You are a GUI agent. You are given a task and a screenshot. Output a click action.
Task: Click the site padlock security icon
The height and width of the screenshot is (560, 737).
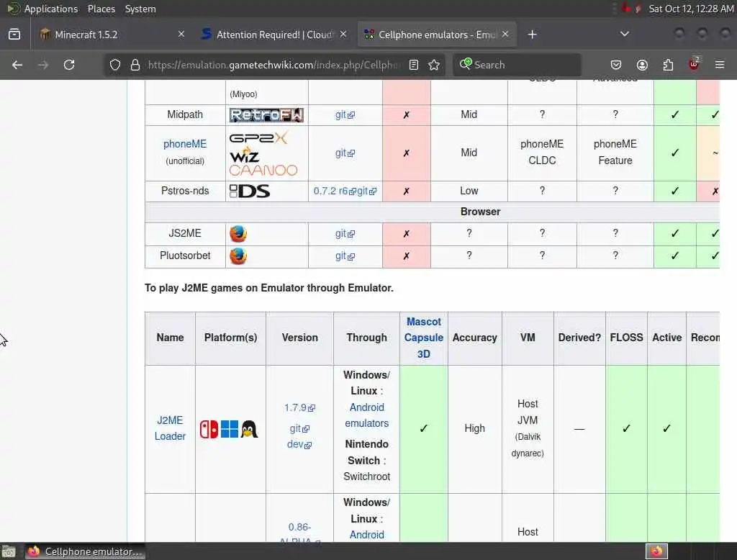[x=135, y=65]
